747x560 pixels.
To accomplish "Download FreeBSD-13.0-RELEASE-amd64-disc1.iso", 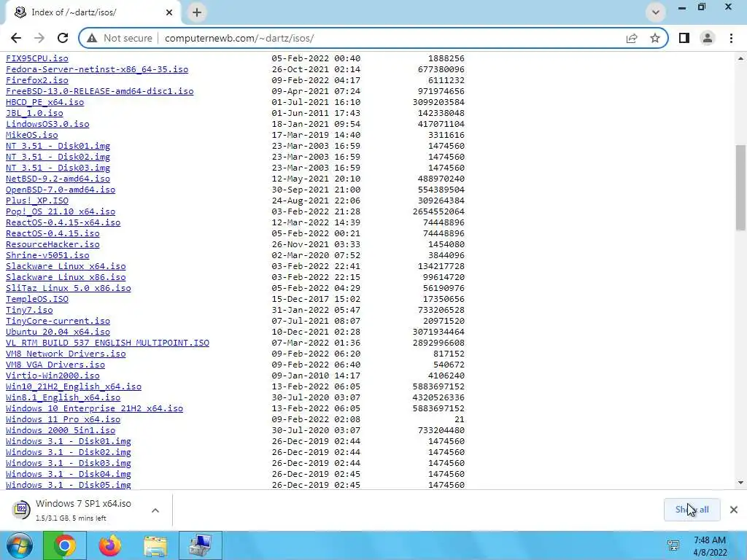I will pyautogui.click(x=99, y=91).
